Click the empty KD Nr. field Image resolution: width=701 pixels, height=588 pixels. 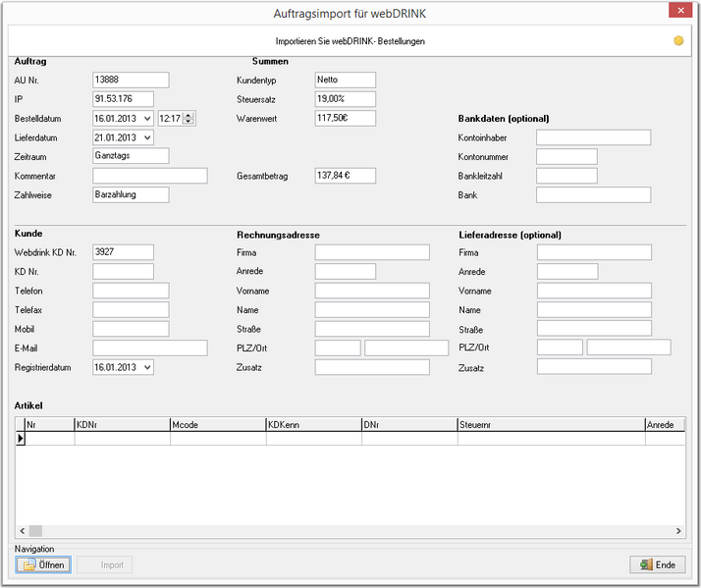[124, 271]
